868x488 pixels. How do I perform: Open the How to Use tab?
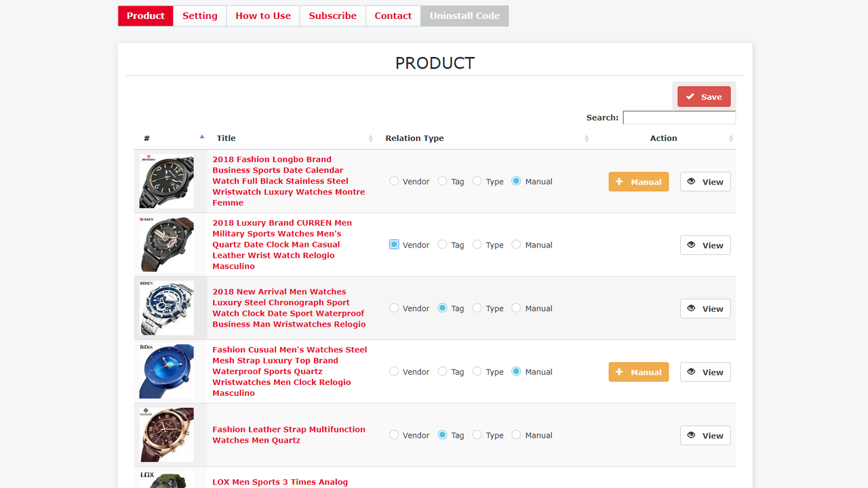tap(262, 16)
